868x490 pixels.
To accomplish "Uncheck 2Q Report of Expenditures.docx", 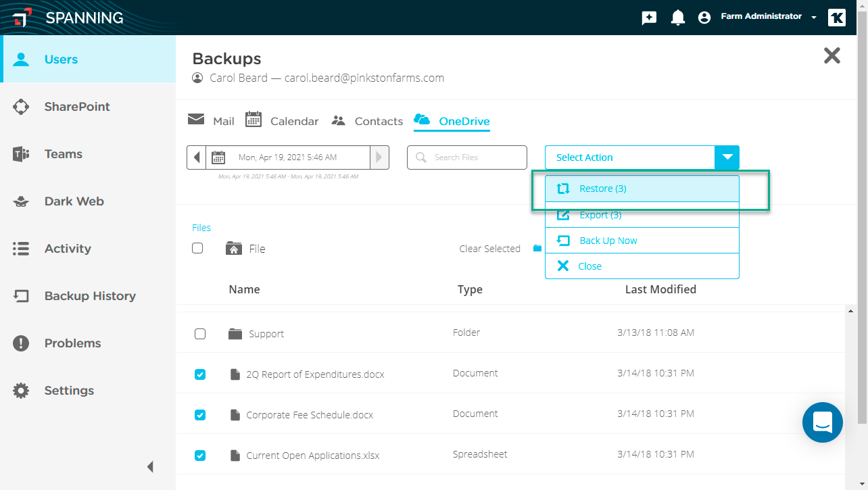I will 200,374.
